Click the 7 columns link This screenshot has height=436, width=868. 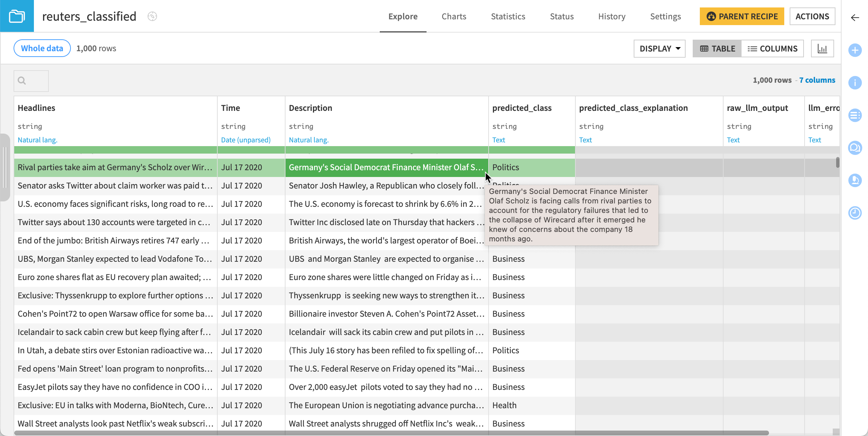tap(817, 80)
